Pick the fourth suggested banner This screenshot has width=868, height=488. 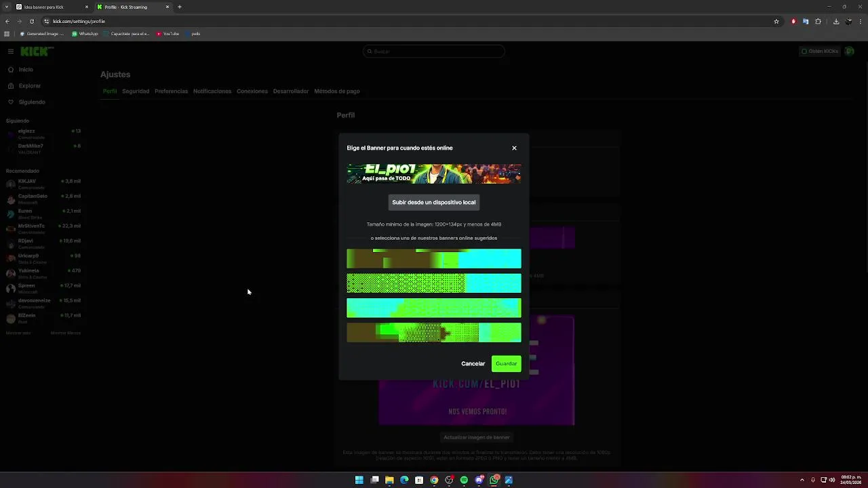tap(434, 332)
